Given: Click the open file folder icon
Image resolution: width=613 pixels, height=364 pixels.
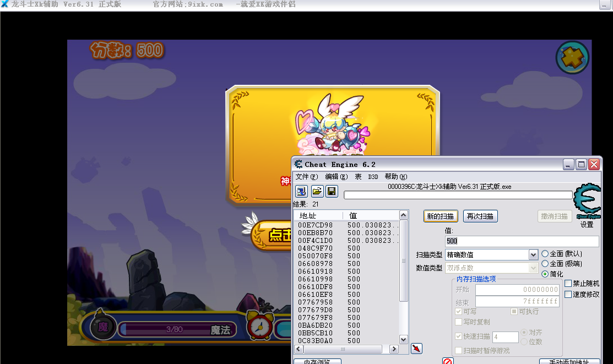Looking at the screenshot, I should point(317,191).
